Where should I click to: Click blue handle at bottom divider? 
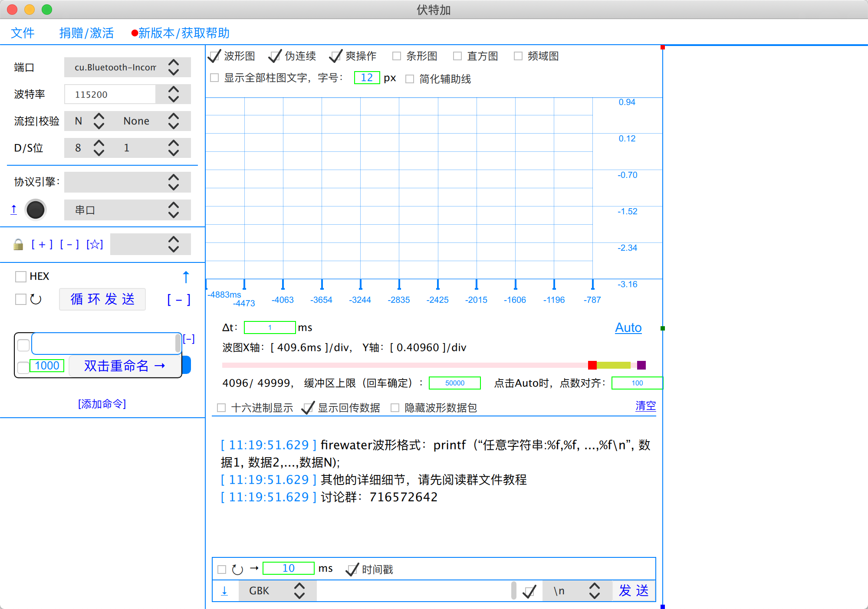[x=663, y=606]
